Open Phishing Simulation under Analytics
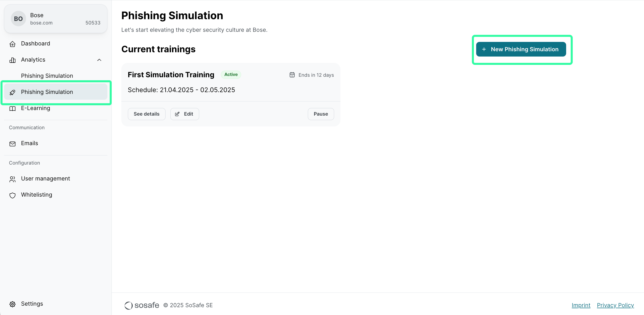Viewport: 644px width, 315px height. coord(47,76)
